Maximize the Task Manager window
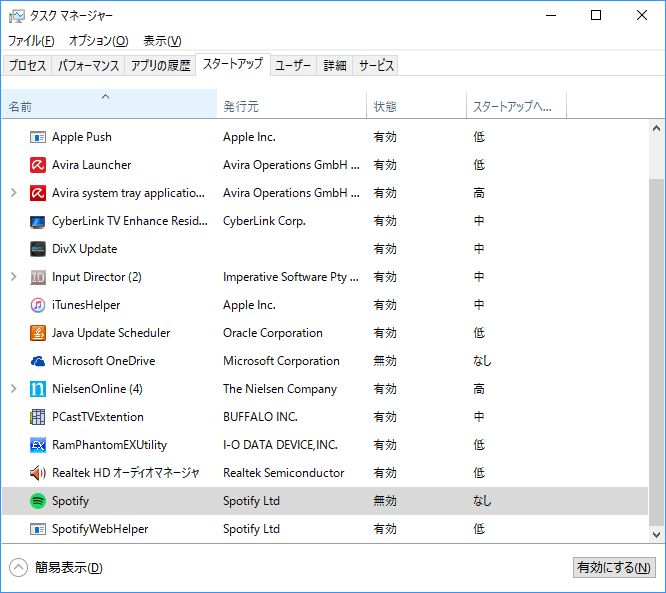Viewport: 666px width, 593px height. [596, 16]
